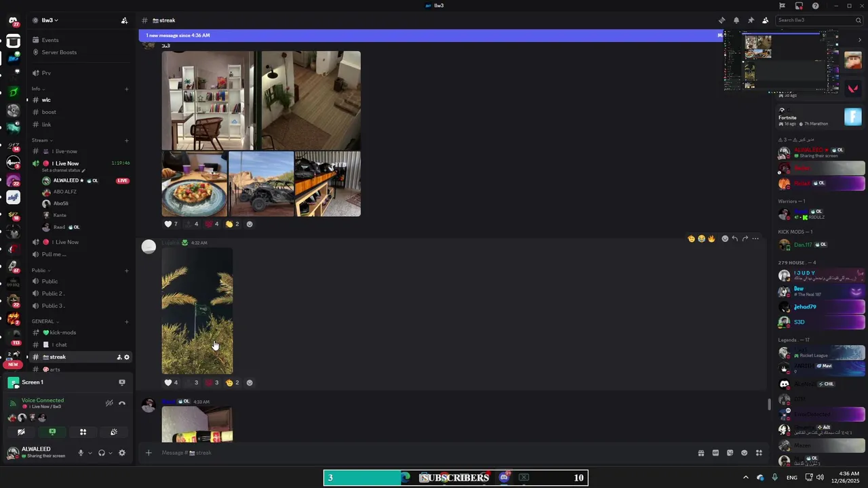Screen dimensions: 868x488
Task: Select Kante in voice channel
Action: [60, 215]
